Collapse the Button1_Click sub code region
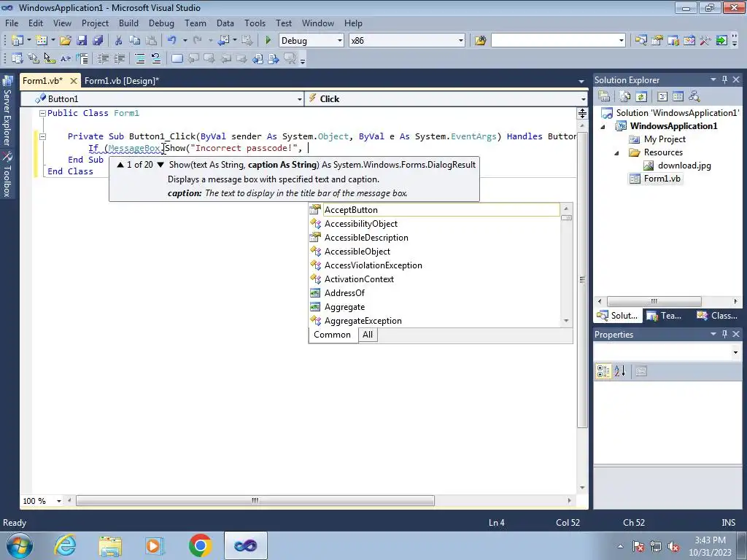Viewport: 747px width, 560px height. 42,136
